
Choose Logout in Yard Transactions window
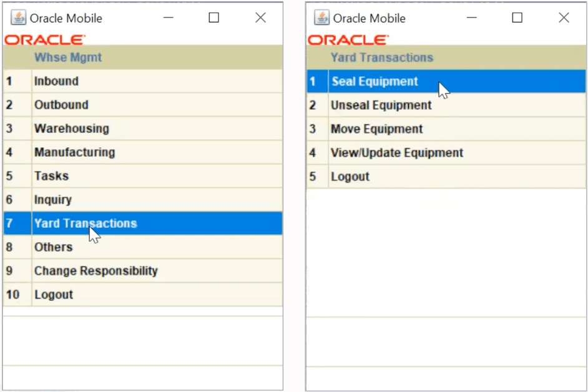pyautogui.click(x=446, y=176)
